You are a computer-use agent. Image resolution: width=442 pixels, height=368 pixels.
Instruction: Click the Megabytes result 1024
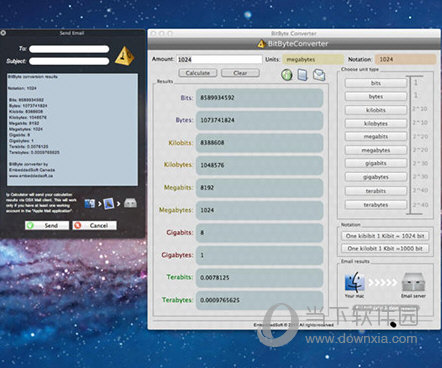[259, 210]
